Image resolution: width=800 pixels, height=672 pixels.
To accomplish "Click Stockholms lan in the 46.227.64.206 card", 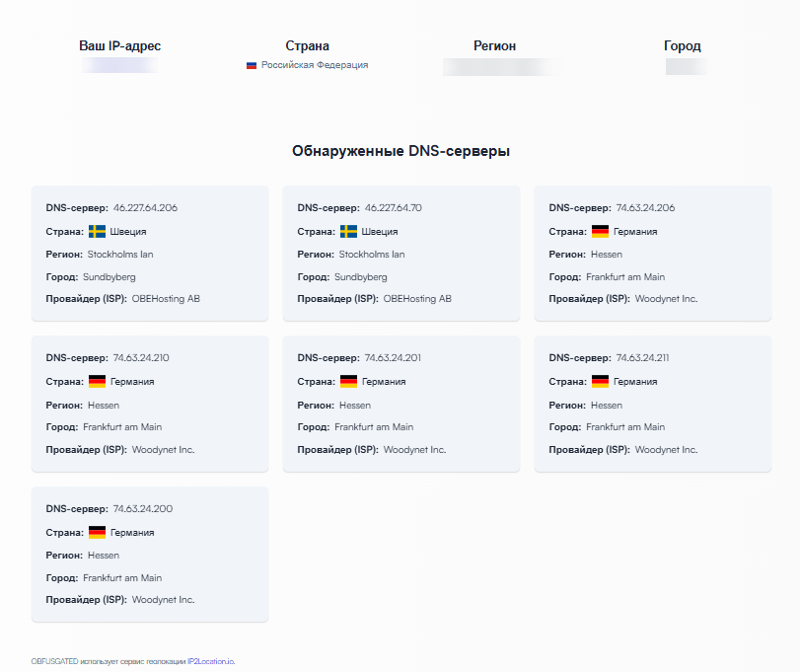I will click(x=120, y=255).
